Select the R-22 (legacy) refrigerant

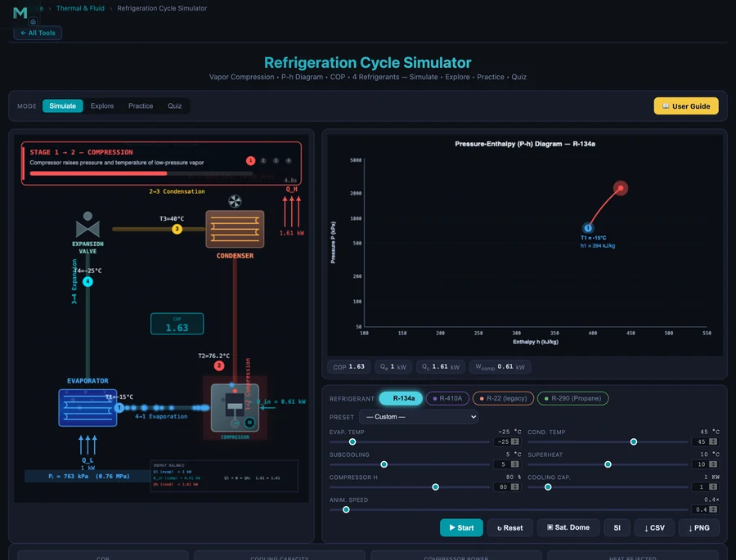(x=503, y=398)
